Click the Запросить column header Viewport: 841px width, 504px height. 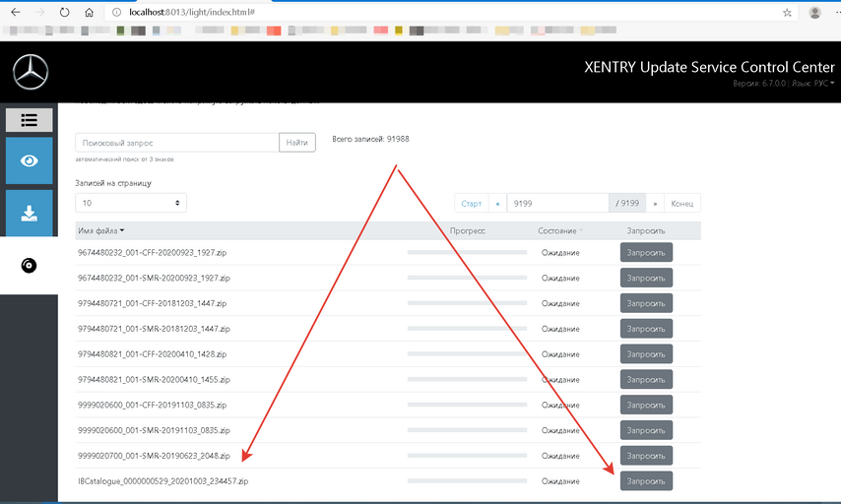pos(646,230)
